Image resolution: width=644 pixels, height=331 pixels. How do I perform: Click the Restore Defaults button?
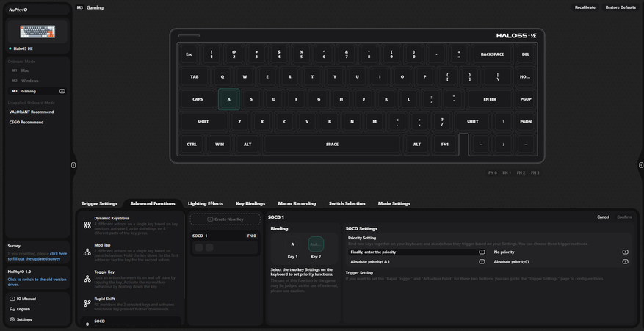621,7
